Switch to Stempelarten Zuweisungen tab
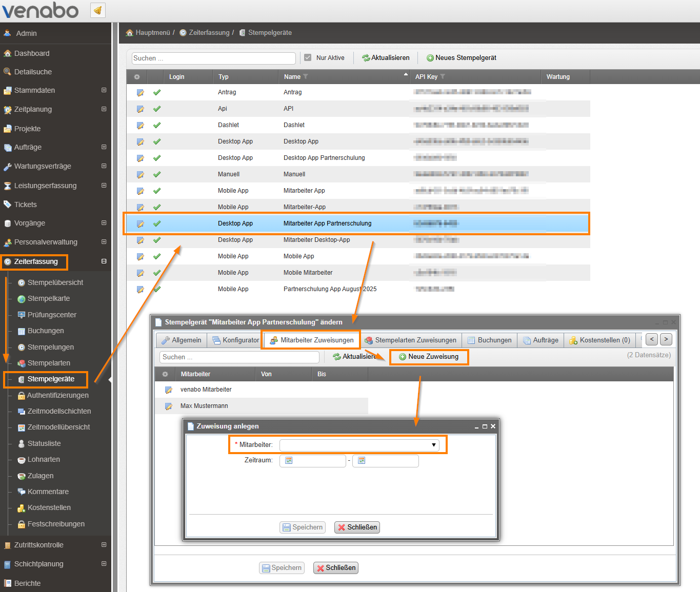Viewport: 700px width, 592px height. coord(410,340)
